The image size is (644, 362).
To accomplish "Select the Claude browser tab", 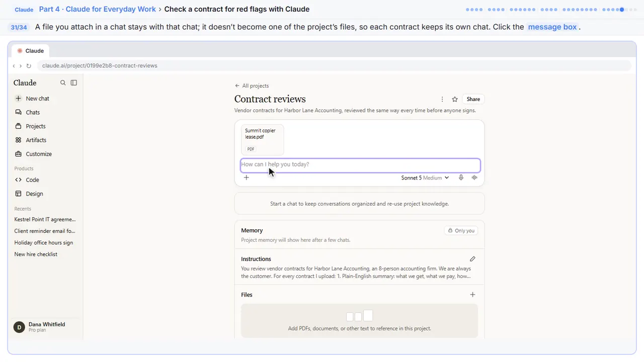I will (31, 51).
